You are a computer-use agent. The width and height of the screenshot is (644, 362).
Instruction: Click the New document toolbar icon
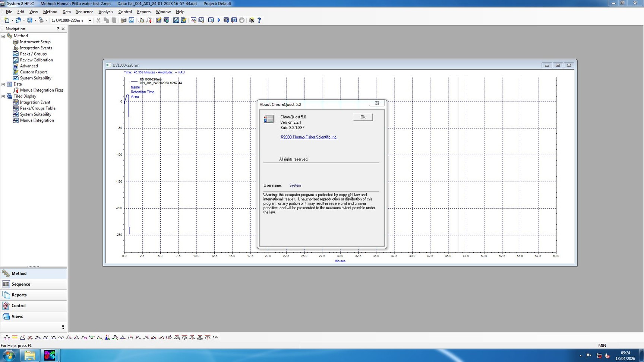(x=6, y=20)
